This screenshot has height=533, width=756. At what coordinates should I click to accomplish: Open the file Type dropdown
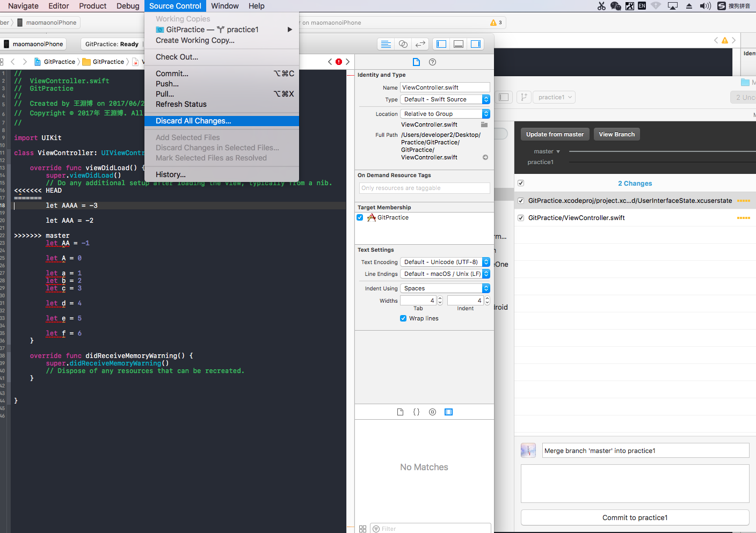(x=445, y=99)
